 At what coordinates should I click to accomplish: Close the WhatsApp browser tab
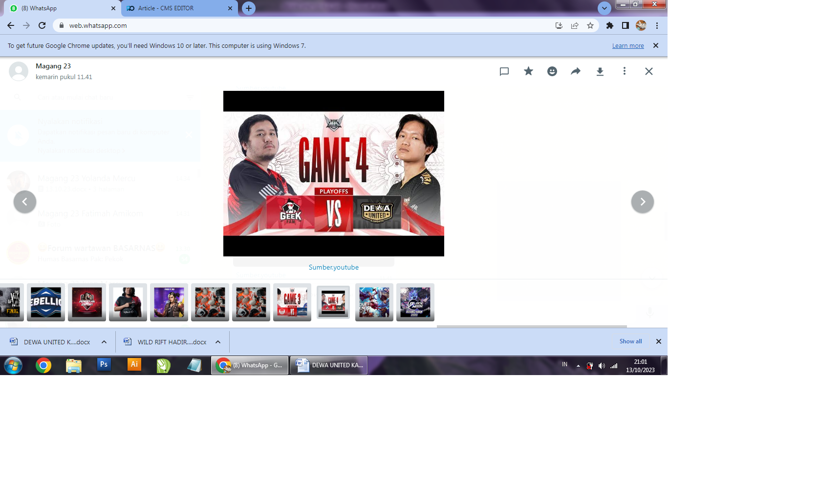coord(113,8)
